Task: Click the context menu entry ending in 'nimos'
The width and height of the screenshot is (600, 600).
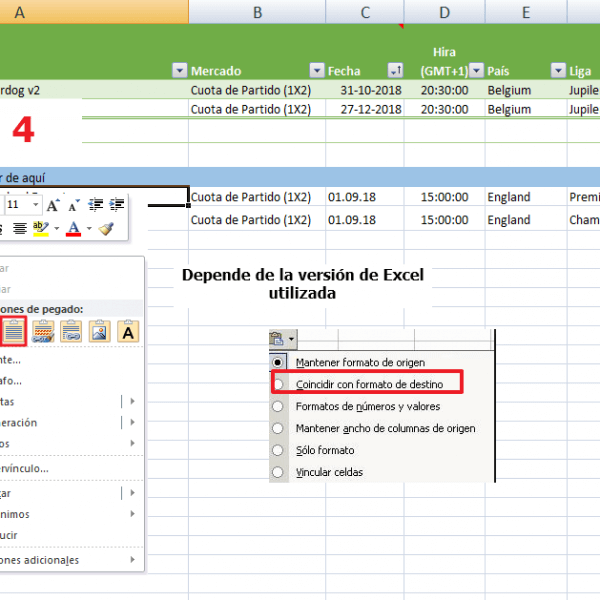Action: pyautogui.click(x=72, y=514)
